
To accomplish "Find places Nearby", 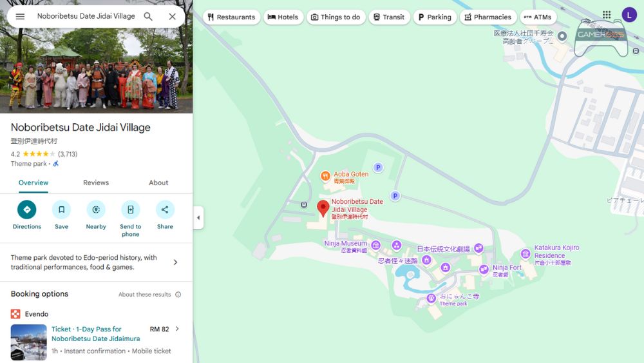I will [96, 210].
